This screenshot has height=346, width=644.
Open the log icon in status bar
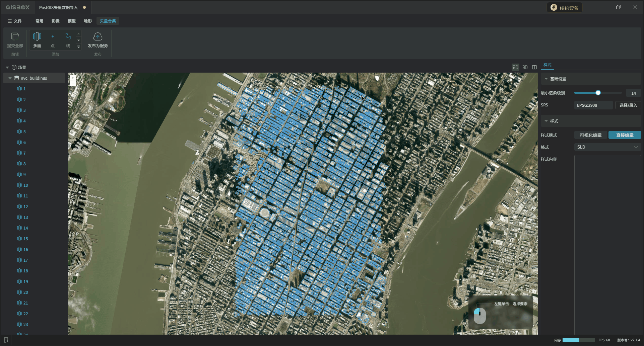6,340
